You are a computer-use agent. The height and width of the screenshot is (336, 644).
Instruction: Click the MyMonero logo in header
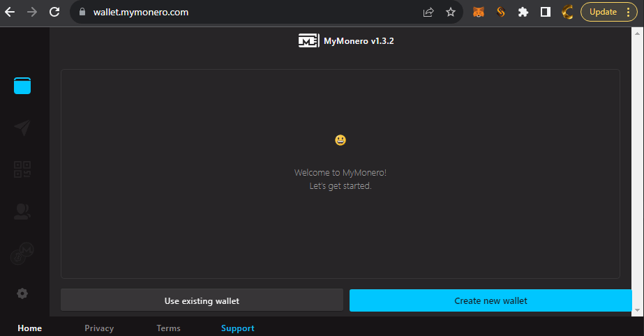[309, 40]
